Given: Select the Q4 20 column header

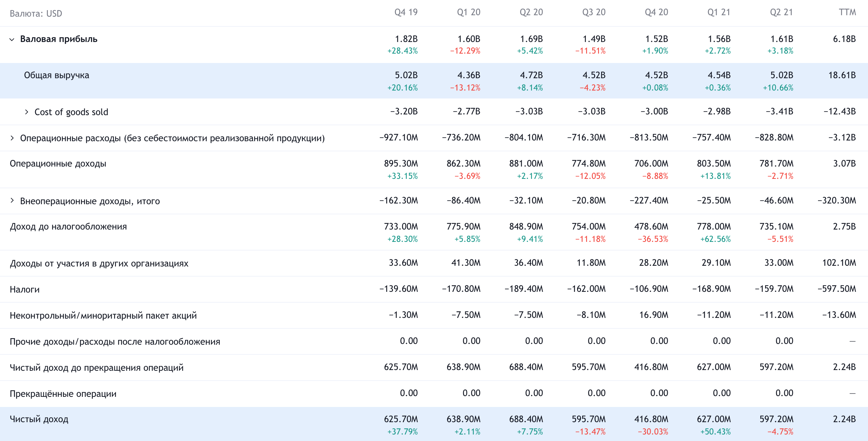Looking at the screenshot, I should tap(656, 12).
